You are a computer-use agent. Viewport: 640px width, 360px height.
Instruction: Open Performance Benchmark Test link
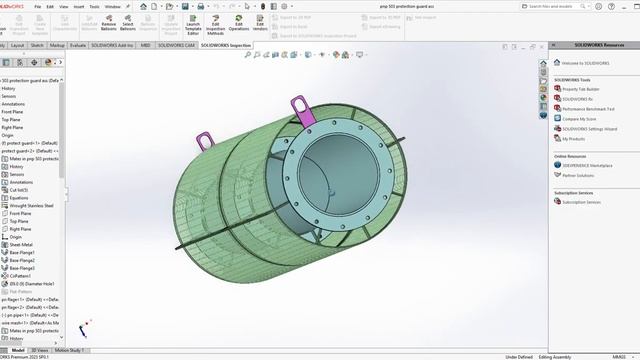coord(588,109)
